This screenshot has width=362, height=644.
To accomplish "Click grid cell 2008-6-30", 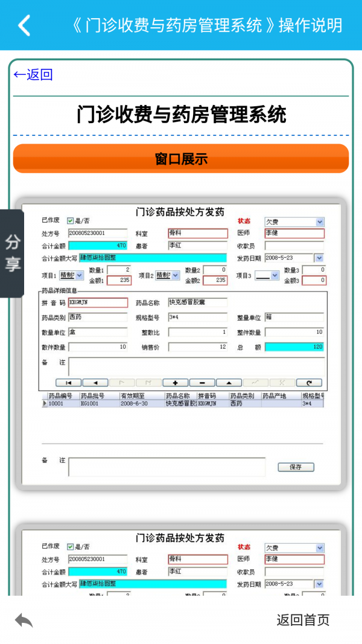I will pyautogui.click(x=142, y=404).
